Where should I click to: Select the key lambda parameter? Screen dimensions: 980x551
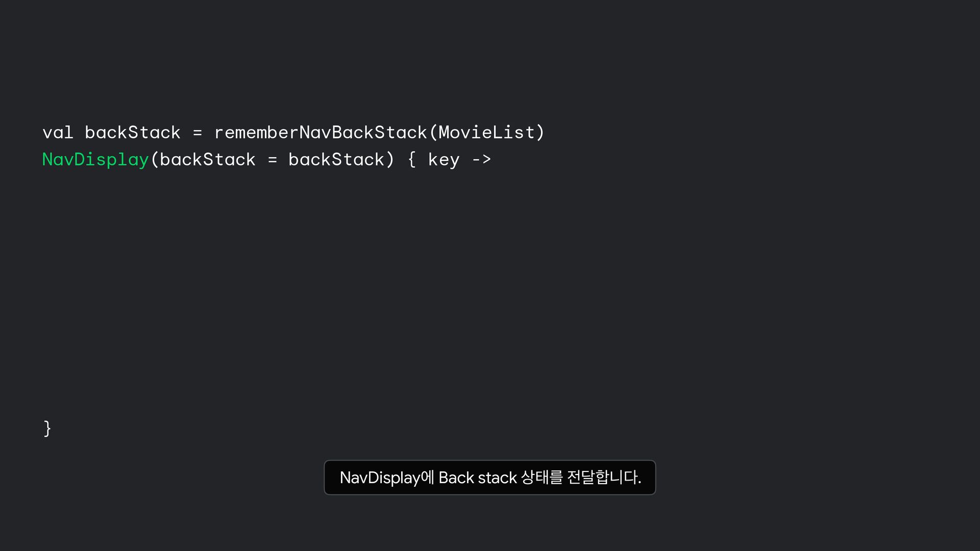[444, 160]
